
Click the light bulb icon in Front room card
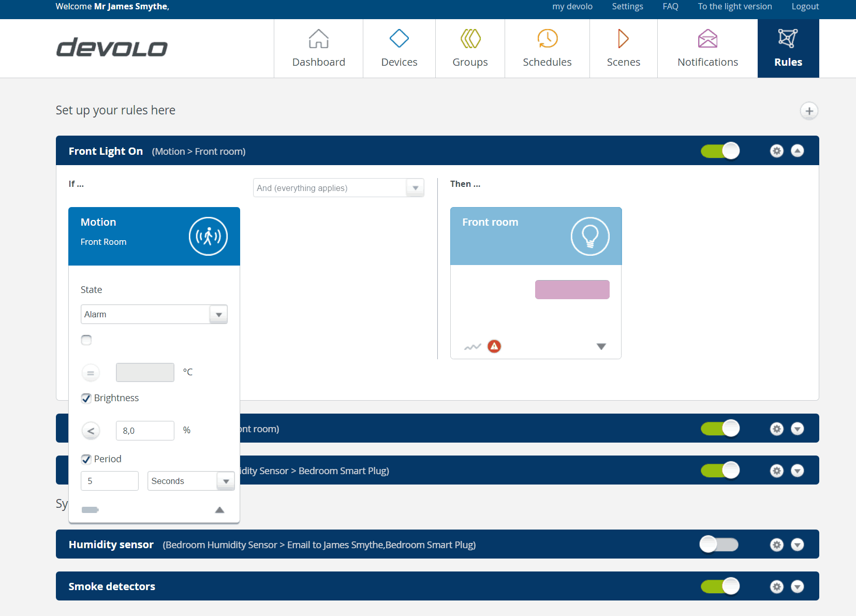tap(589, 236)
